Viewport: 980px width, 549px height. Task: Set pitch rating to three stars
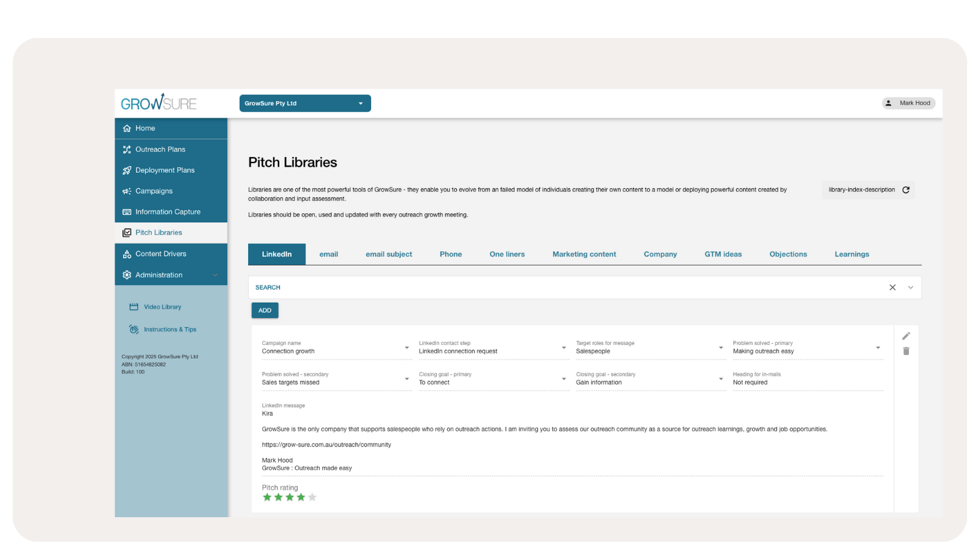(x=290, y=498)
